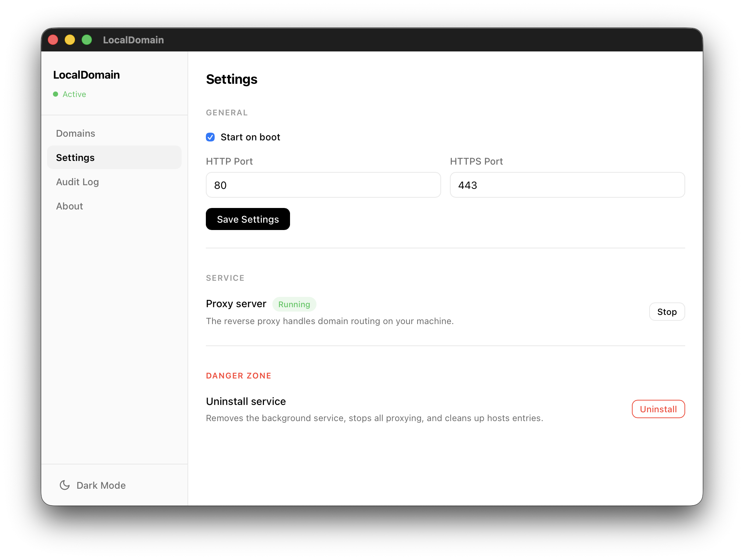This screenshot has height=560, width=744.
Task: Click the Running status badge beside Proxy server
Action: [294, 304]
